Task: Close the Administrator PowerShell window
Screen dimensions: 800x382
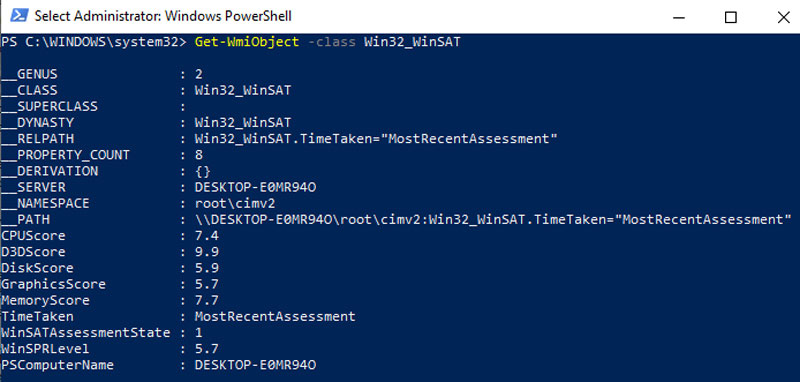Action: tap(783, 17)
